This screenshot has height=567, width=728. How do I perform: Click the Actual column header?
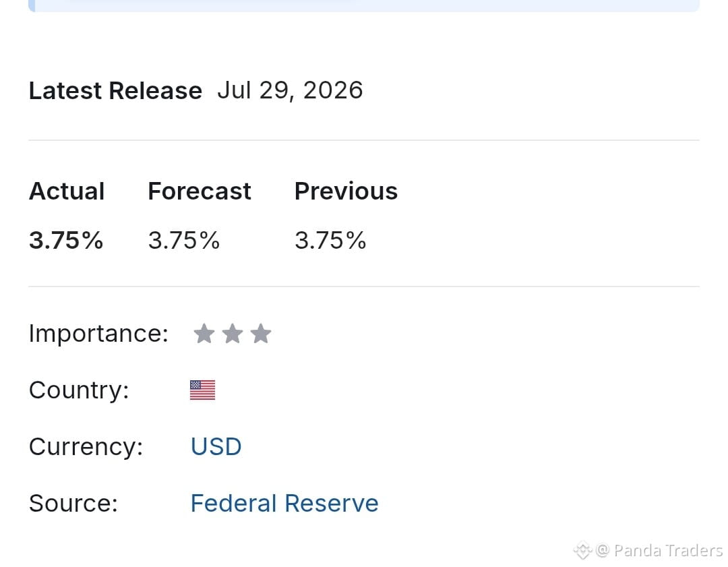tap(67, 191)
